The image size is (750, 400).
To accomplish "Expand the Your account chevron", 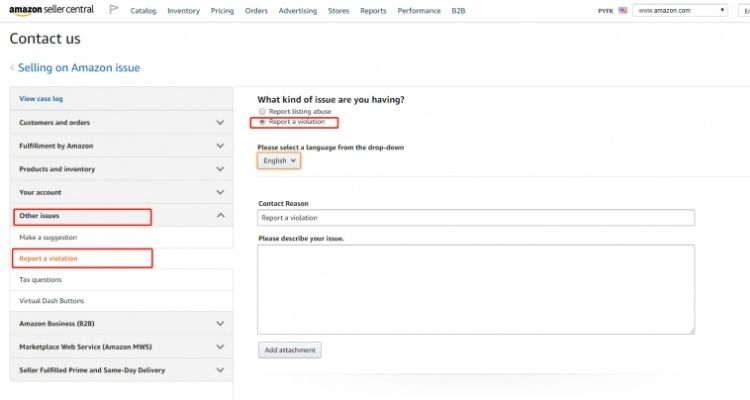I will [x=220, y=192].
